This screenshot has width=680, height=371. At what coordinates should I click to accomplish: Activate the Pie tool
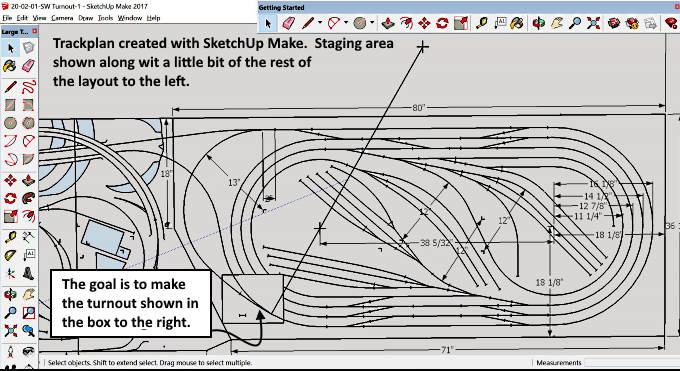click(x=28, y=159)
